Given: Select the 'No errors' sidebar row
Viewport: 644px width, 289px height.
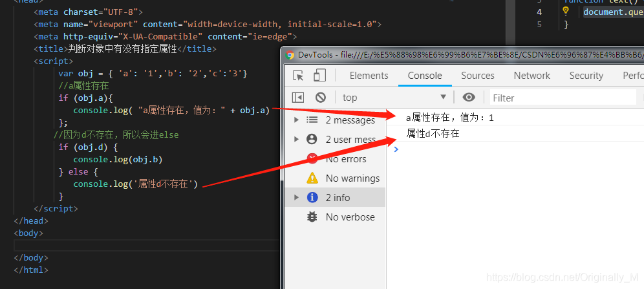Looking at the screenshot, I should (x=335, y=159).
